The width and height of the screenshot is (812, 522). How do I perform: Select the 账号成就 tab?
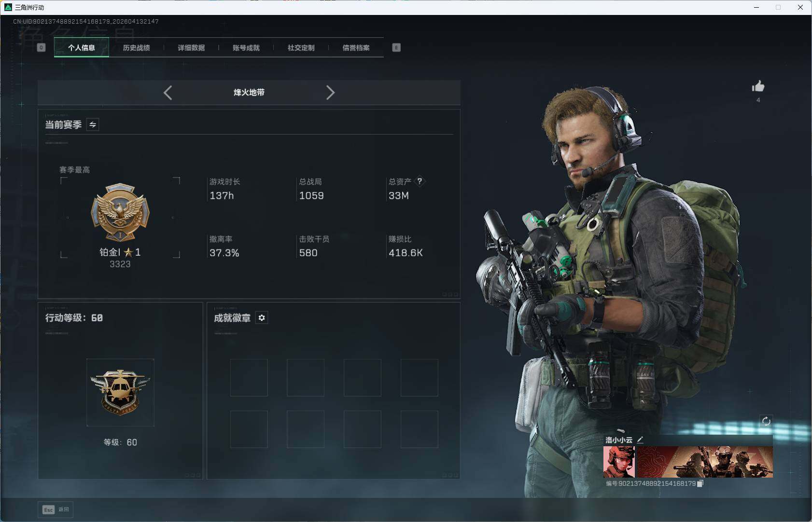(x=246, y=47)
